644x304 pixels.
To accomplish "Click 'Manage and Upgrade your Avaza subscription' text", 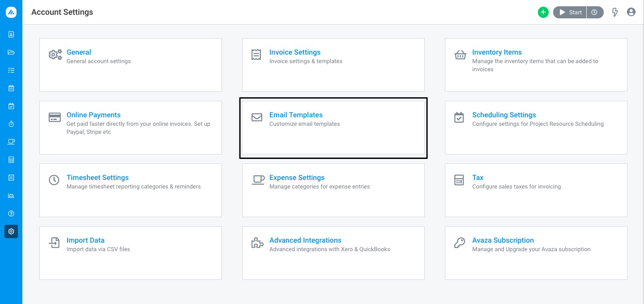I will (x=531, y=249).
